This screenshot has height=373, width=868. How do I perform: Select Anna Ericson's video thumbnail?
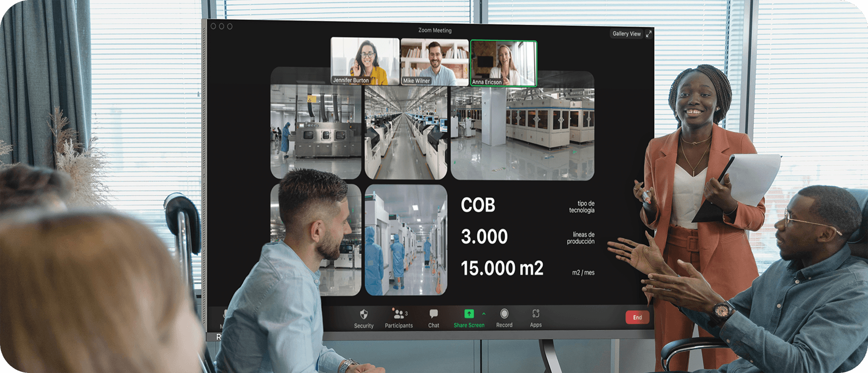(504, 63)
